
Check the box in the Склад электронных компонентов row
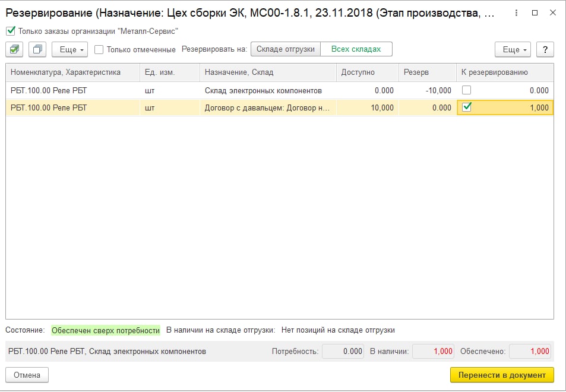tap(466, 90)
